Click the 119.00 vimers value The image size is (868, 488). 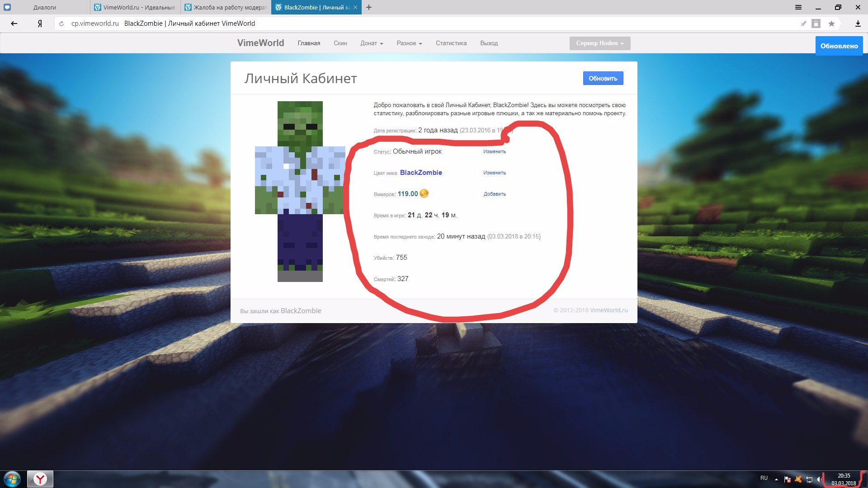point(408,194)
